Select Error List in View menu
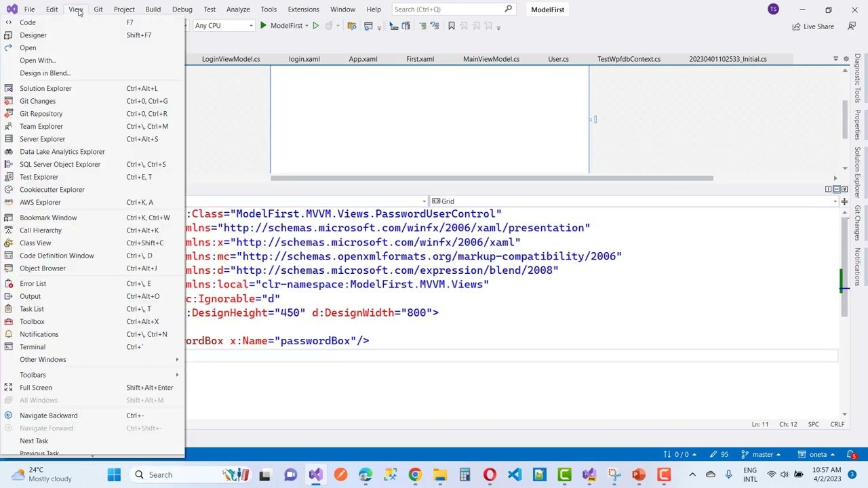This screenshot has width=868, height=488. click(x=92, y=283)
